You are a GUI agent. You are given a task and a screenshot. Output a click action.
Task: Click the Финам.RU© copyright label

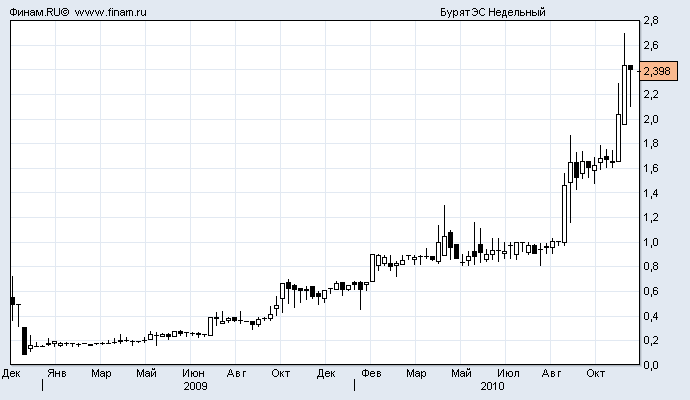tap(37, 12)
